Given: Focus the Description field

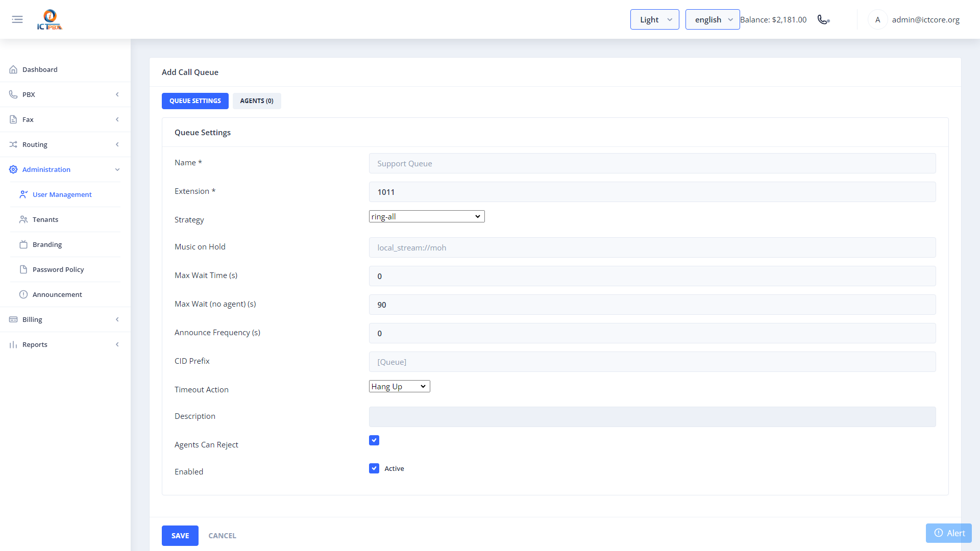Looking at the screenshot, I should click(652, 417).
